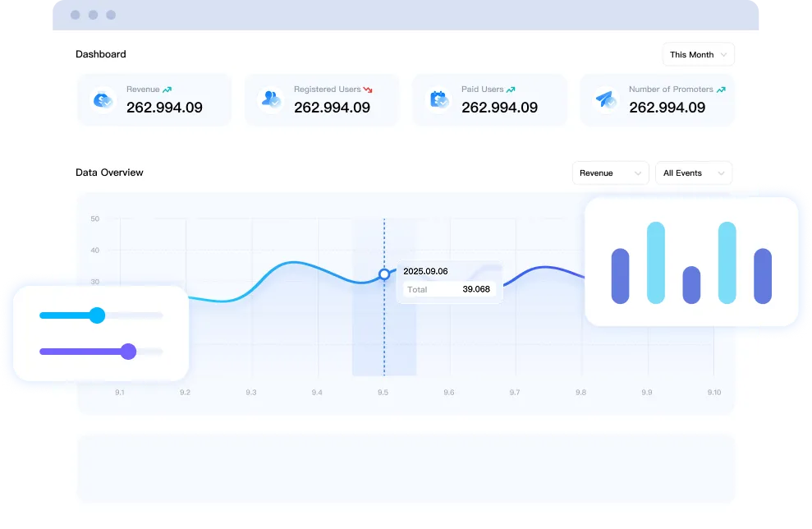Click the 9.6 x-axis date label
812x529 pixels.
(x=448, y=393)
